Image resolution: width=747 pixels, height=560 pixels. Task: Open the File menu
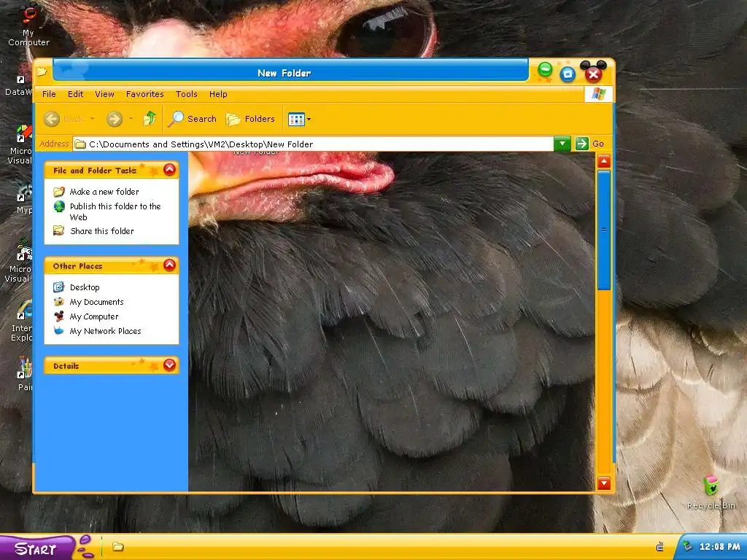pos(49,94)
